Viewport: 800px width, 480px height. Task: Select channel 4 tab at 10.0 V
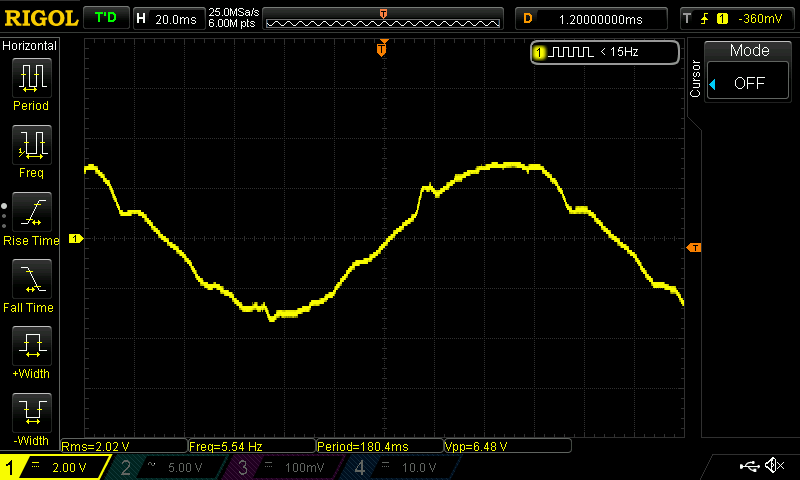(401, 467)
